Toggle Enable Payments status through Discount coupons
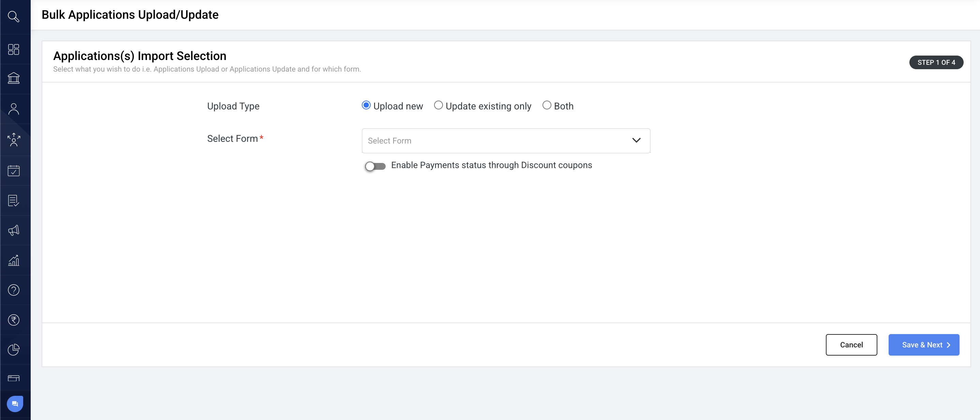This screenshot has width=980, height=420. coord(375,166)
